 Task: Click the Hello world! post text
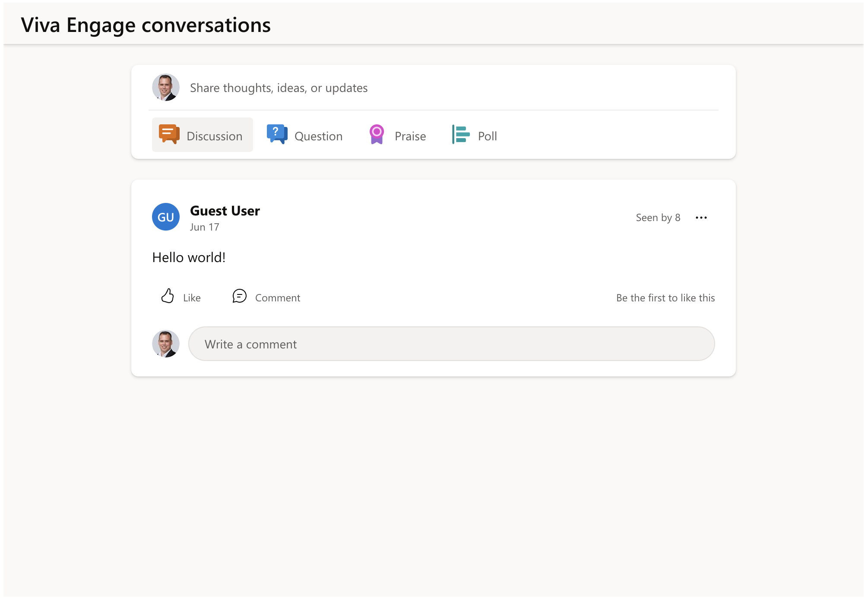pyautogui.click(x=189, y=257)
